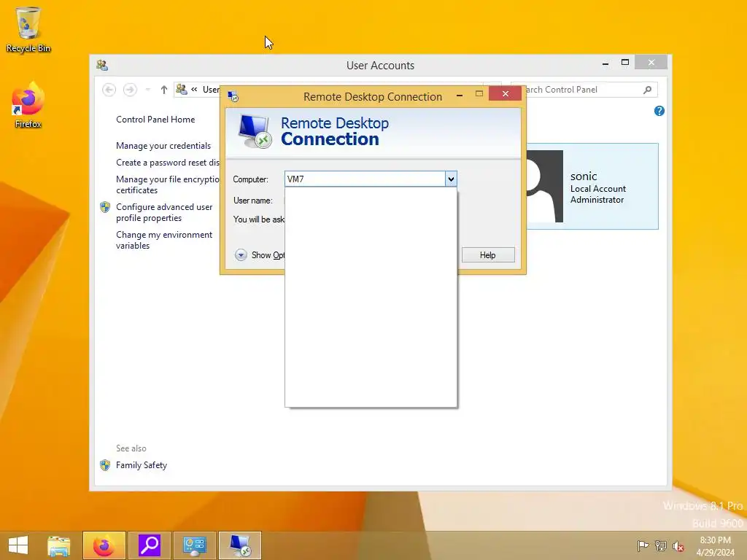
Task: Click the network status tray icon
Action: (660, 545)
